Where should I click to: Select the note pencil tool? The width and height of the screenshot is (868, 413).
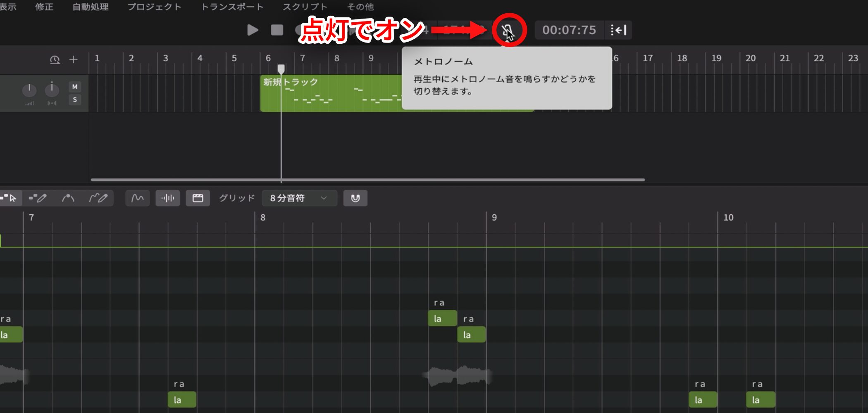pos(38,198)
